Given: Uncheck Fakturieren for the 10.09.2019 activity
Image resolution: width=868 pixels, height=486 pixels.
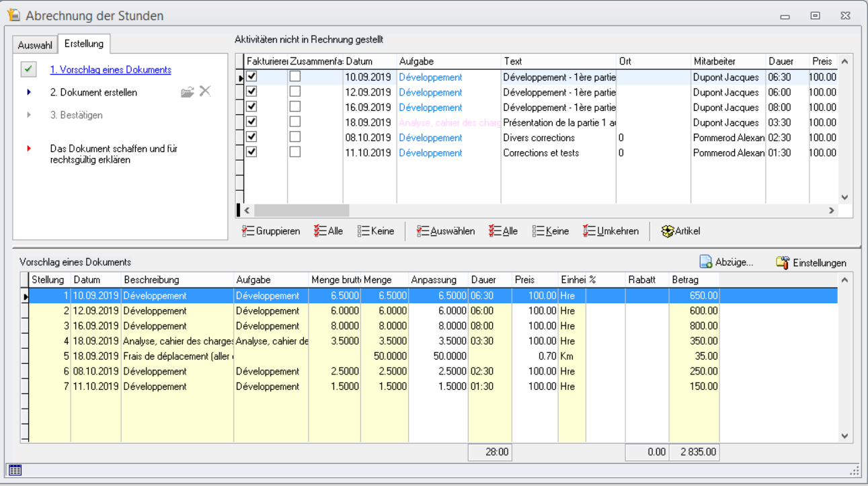Looking at the screenshot, I should (251, 77).
